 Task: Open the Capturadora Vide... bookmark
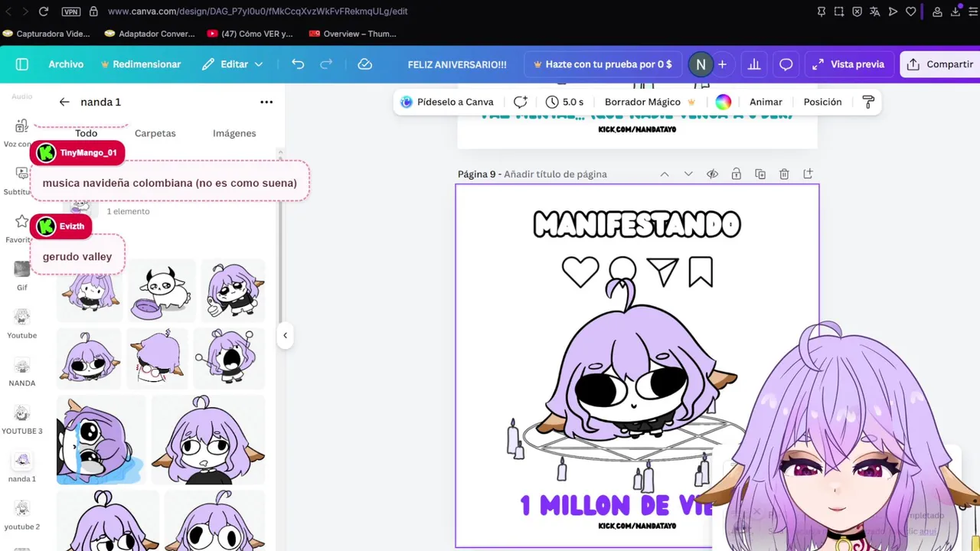(x=47, y=34)
